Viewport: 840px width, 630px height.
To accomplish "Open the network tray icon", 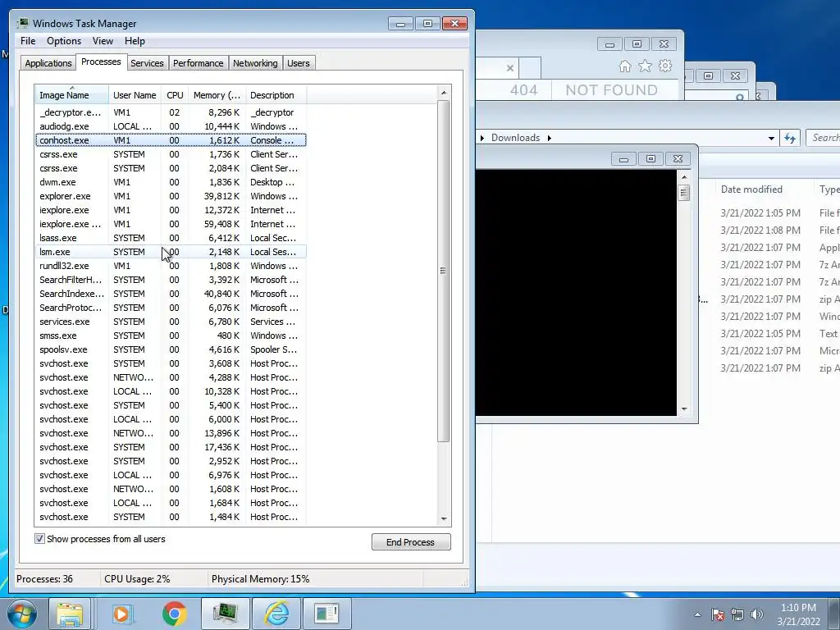I will 737,614.
